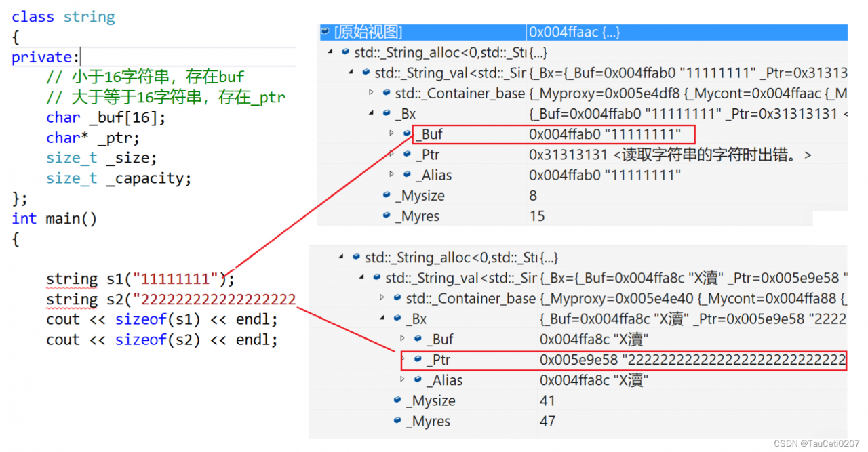Screen dimensions: 868x452
Task: Collapse _Bx node containing _Buf=0x004ffab0
Action: [371, 113]
